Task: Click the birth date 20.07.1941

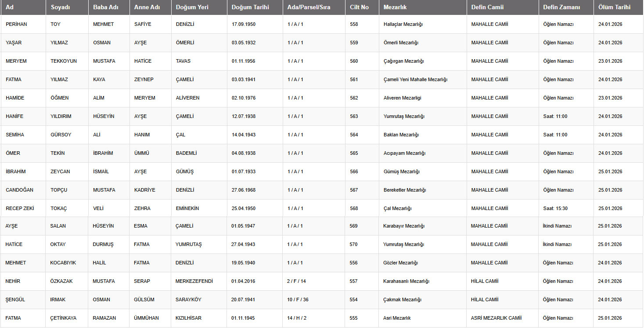Action: coord(243,299)
